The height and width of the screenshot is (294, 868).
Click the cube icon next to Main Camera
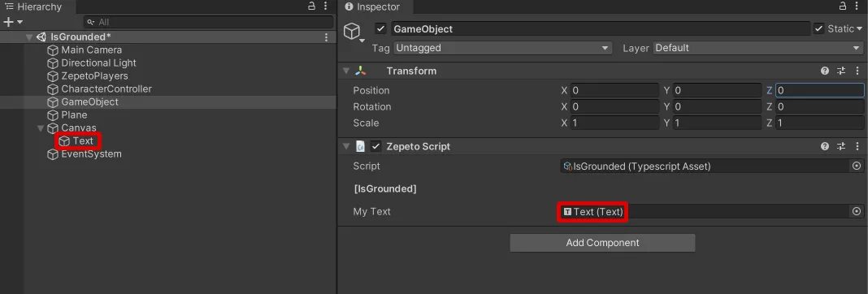click(x=53, y=50)
